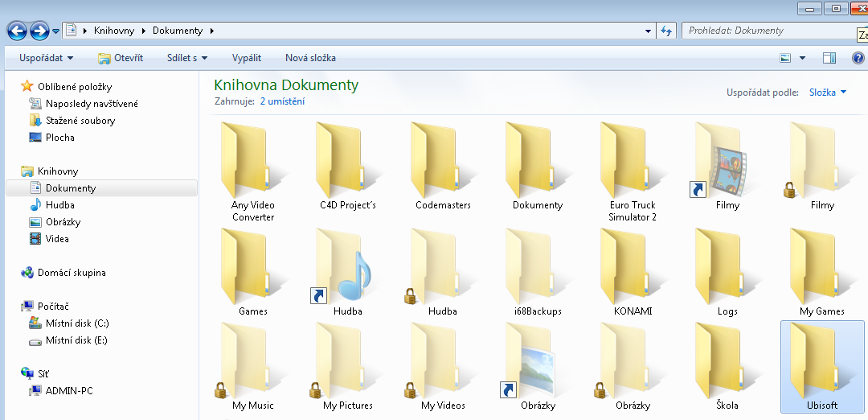Click the Otevřít toolbar button
Viewport: 868px width, 420px height.
[x=121, y=58]
